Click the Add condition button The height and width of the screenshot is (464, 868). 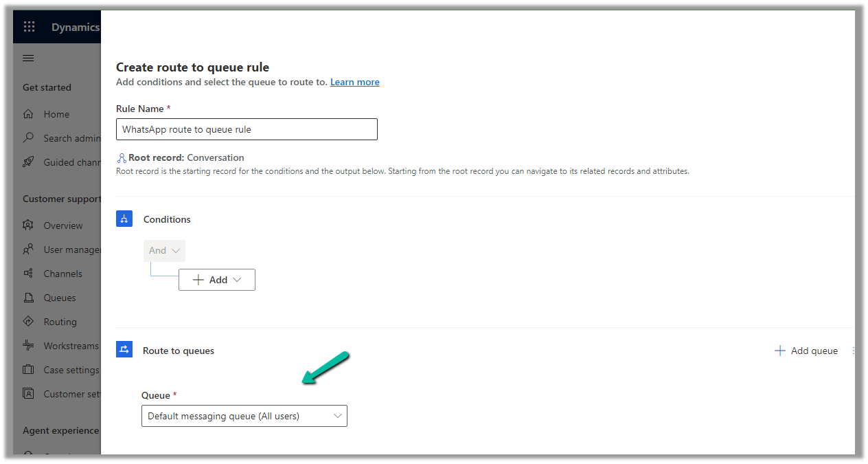(217, 280)
